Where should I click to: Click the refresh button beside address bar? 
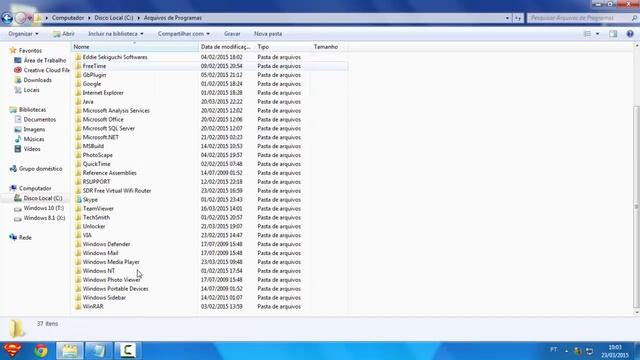tap(518, 18)
